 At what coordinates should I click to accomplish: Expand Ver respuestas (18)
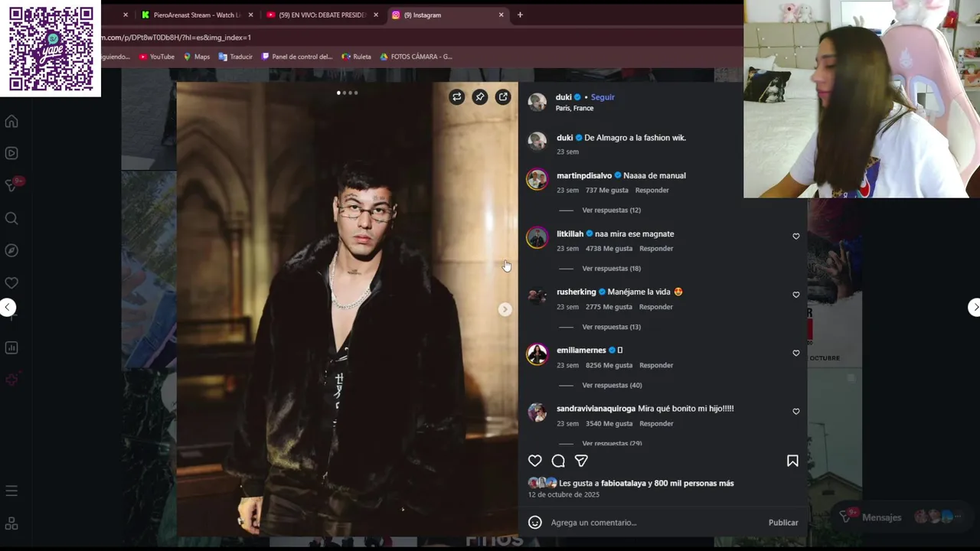point(611,269)
